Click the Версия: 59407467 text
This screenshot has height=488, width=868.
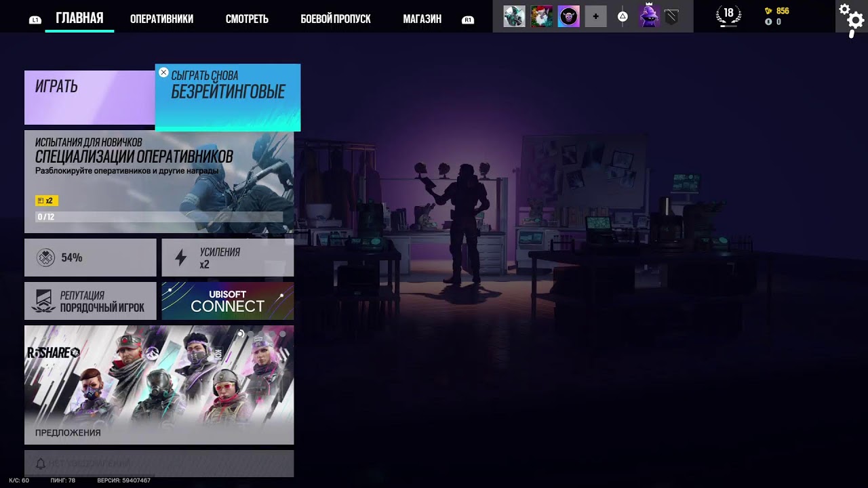click(123, 481)
